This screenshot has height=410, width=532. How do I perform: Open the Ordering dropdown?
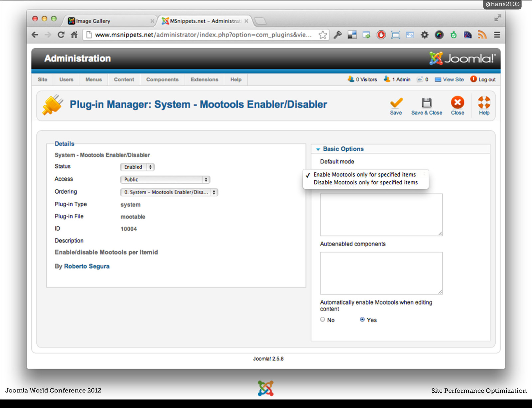click(x=169, y=192)
